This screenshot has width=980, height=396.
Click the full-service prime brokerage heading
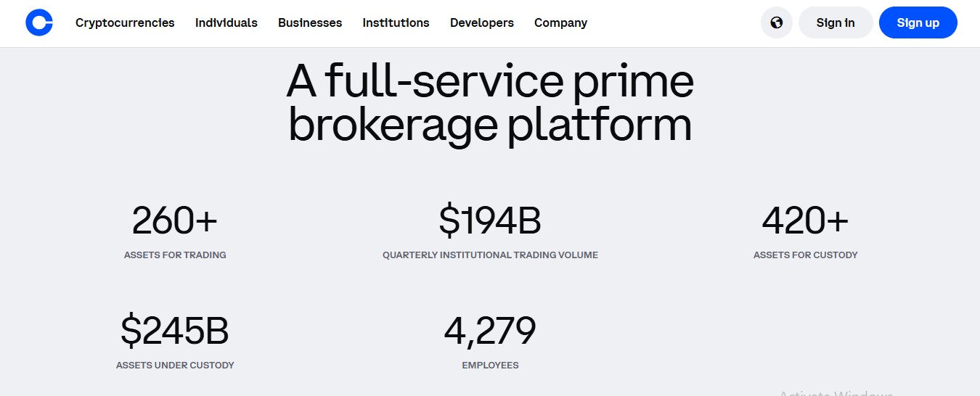tap(490, 103)
